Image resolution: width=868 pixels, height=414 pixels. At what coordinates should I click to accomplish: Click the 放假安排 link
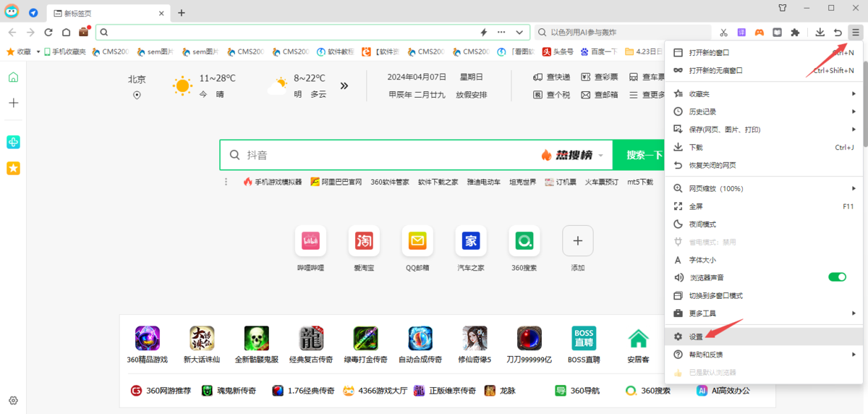tap(471, 95)
